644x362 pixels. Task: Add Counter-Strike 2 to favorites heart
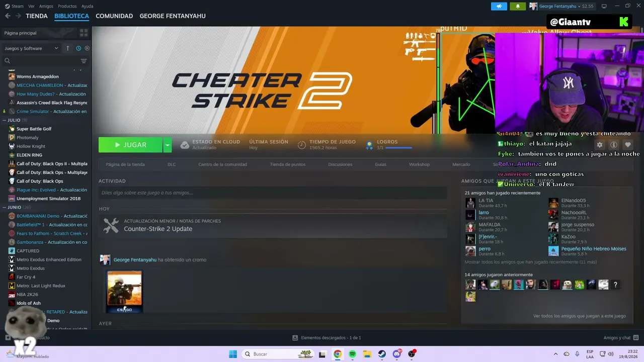[x=627, y=145]
